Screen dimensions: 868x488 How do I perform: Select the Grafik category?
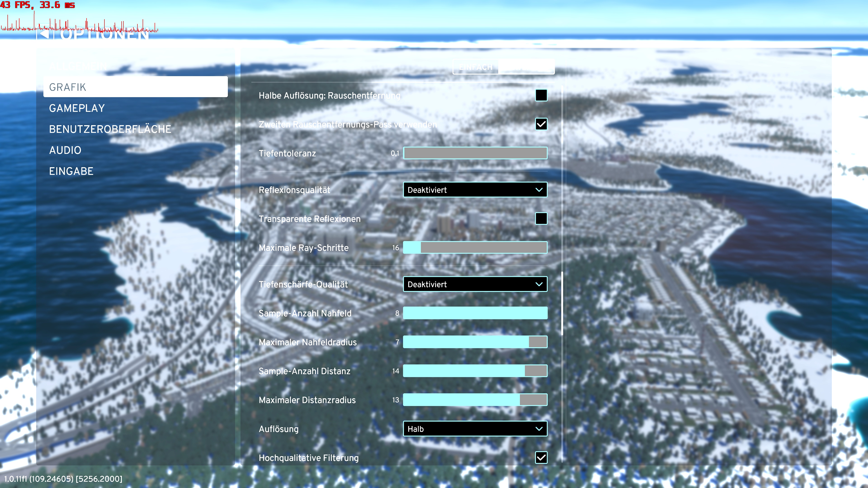[x=135, y=87]
